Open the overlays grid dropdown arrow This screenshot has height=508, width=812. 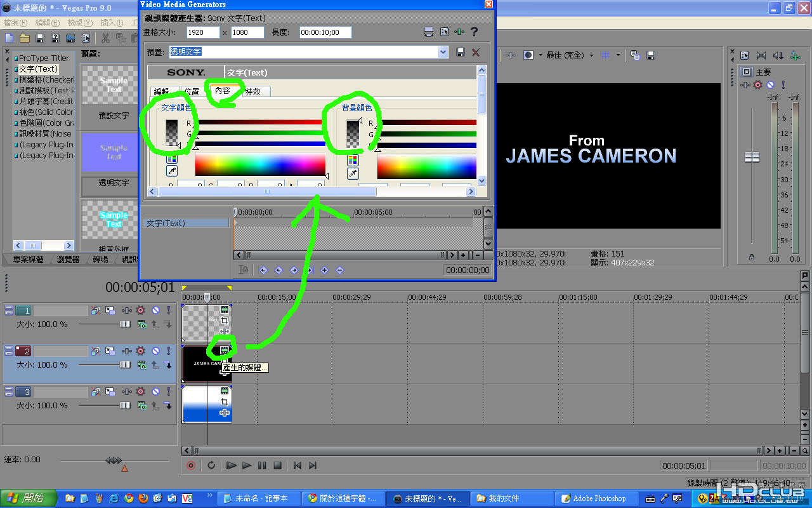(619, 55)
